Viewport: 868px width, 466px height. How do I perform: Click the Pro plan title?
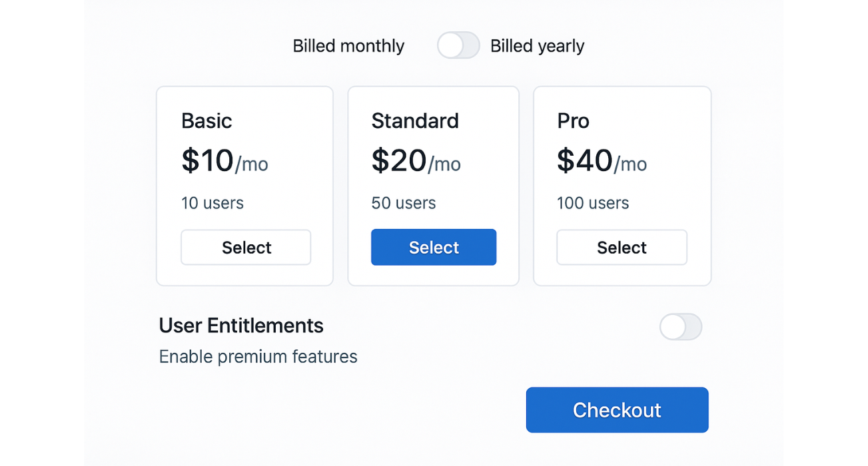pyautogui.click(x=574, y=120)
